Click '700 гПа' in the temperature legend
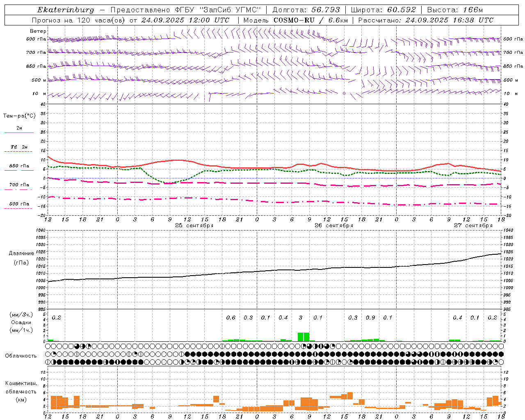Image resolution: width=525 pixels, height=420 pixels. (19, 185)
